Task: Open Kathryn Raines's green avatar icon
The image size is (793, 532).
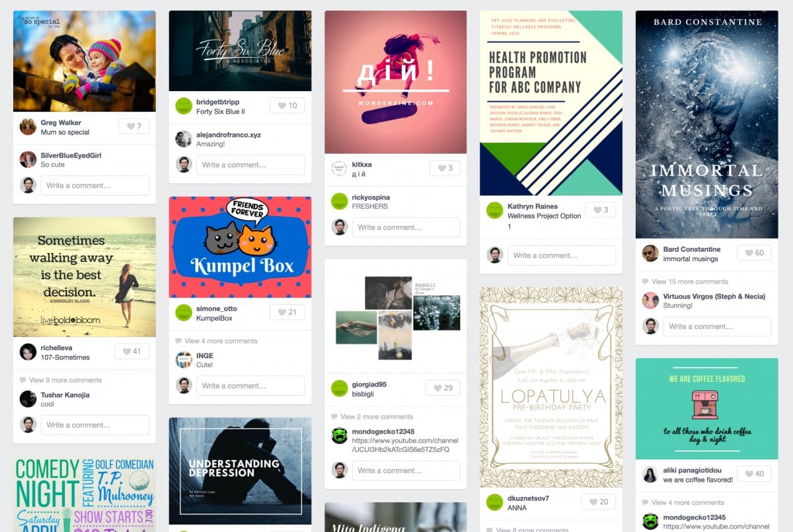Action: pyautogui.click(x=495, y=210)
